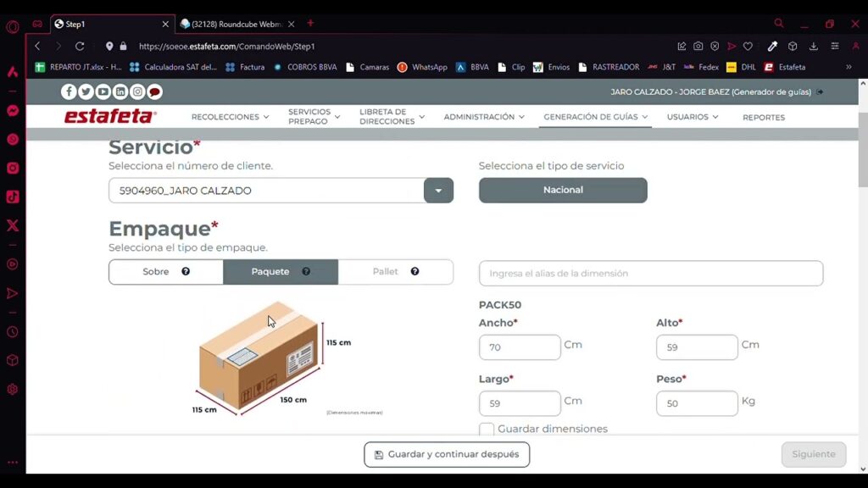Expand the Servicios Prepago menu
Screen dimensions: 868x488
pos(314,117)
